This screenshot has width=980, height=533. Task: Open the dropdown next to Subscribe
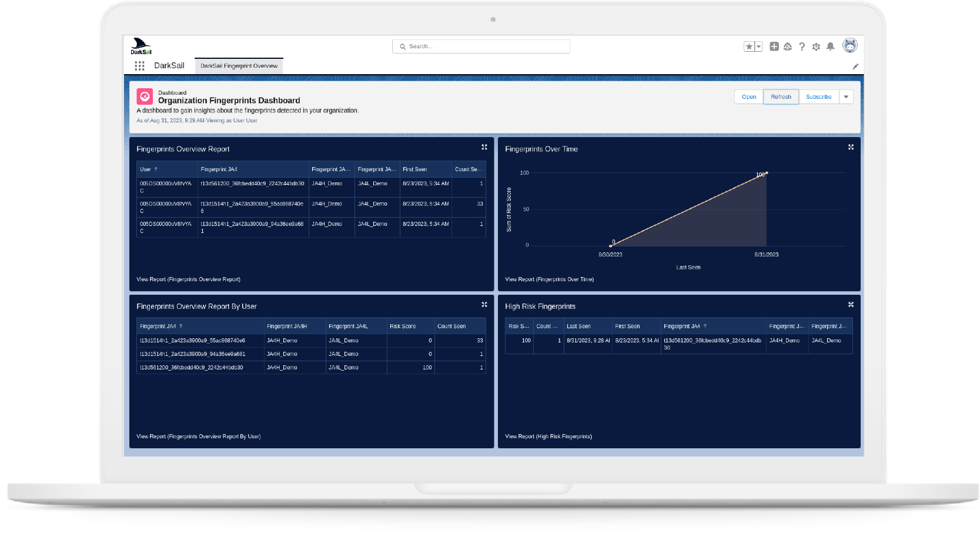point(846,97)
